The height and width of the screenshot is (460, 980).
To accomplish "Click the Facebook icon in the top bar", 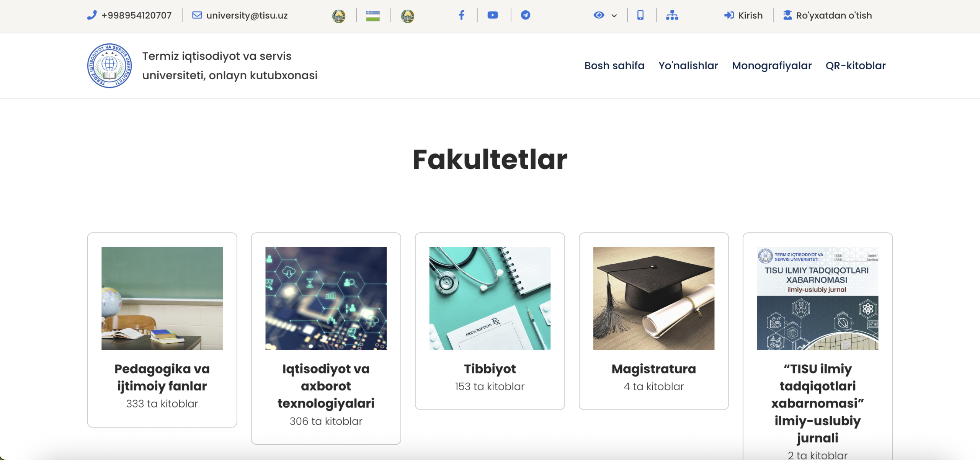I will 462,15.
